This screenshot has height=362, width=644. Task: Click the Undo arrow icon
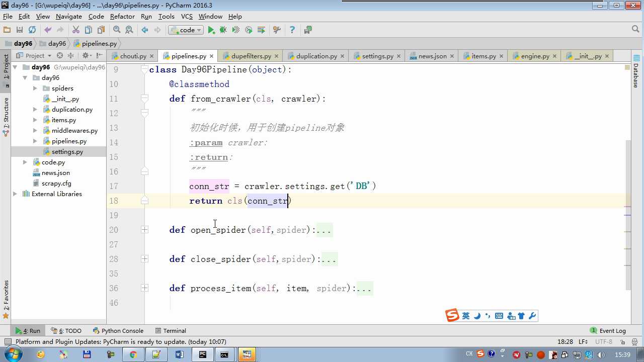pos(48,30)
